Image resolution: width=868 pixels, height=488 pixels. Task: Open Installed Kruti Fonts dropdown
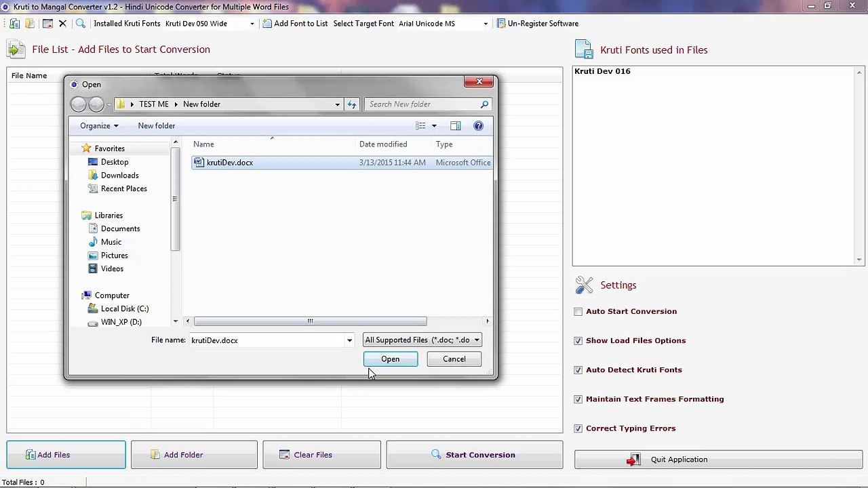click(252, 24)
